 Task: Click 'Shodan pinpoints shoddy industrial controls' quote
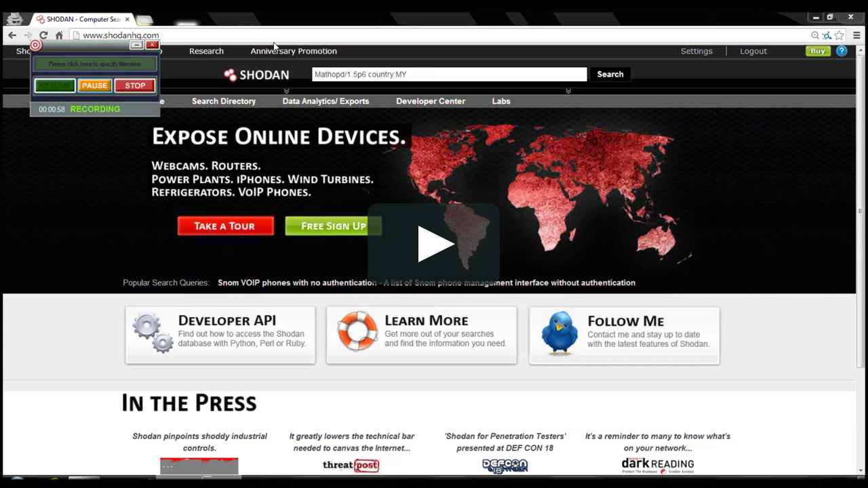click(199, 442)
